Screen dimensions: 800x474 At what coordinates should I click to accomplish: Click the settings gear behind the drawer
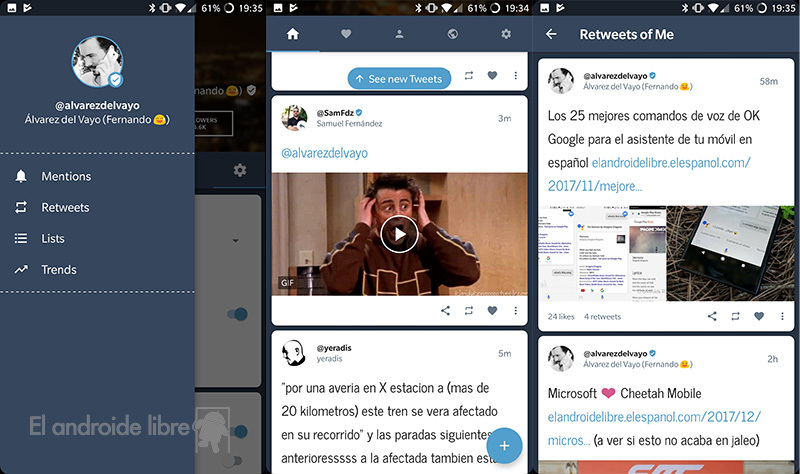240,170
